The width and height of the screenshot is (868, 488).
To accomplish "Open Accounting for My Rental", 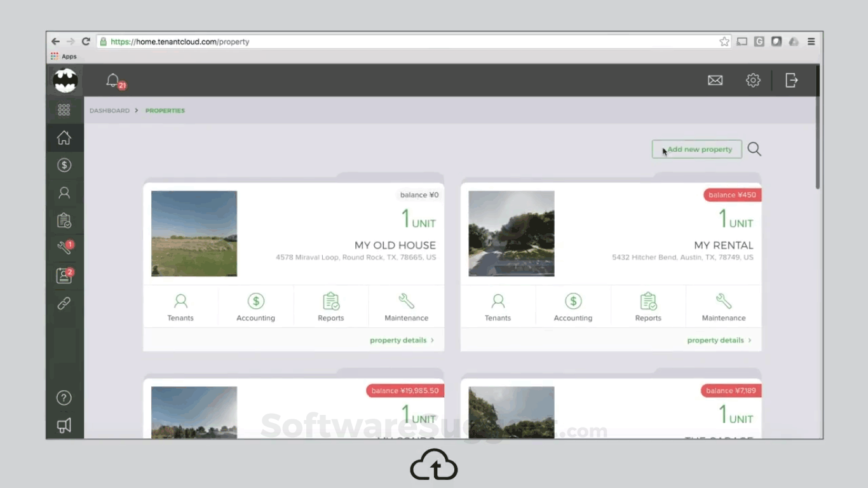I will (573, 307).
